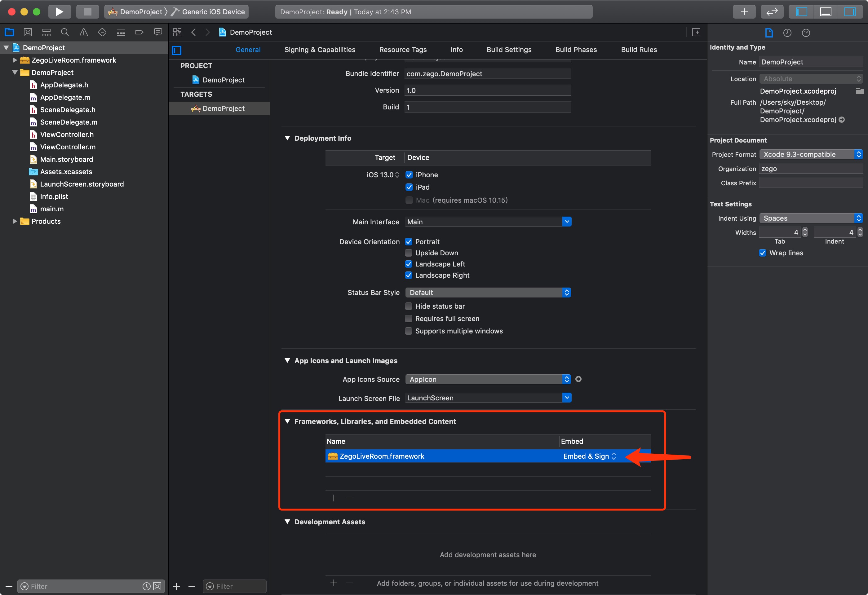
Task: Show the Quick Help inspector
Action: (x=806, y=33)
